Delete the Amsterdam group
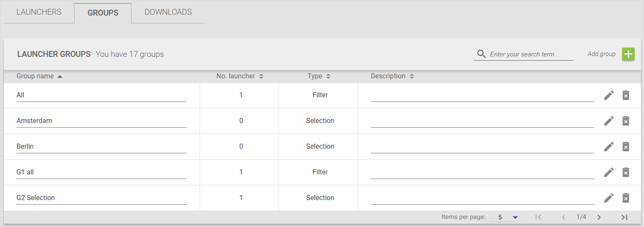644x227 pixels. (x=626, y=121)
